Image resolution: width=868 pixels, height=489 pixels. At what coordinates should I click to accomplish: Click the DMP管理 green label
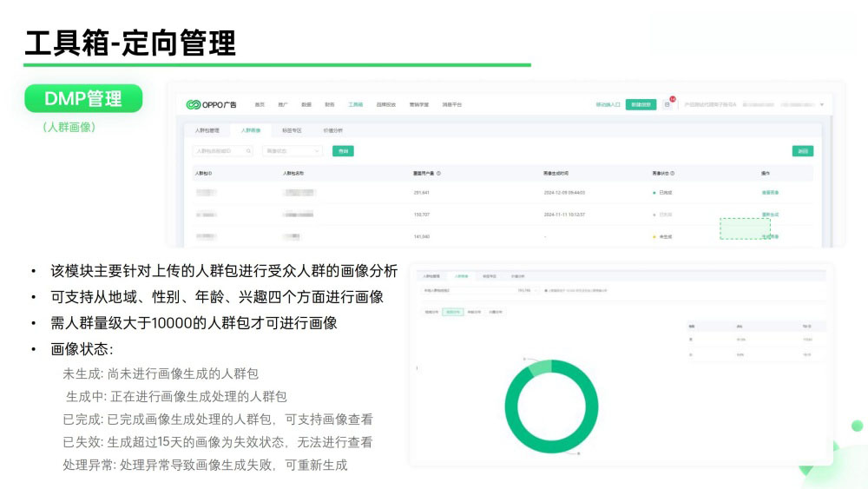click(83, 98)
